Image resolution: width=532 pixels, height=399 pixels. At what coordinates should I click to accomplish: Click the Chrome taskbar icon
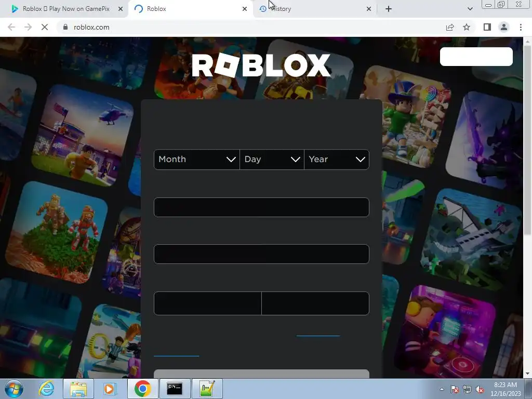(142, 389)
